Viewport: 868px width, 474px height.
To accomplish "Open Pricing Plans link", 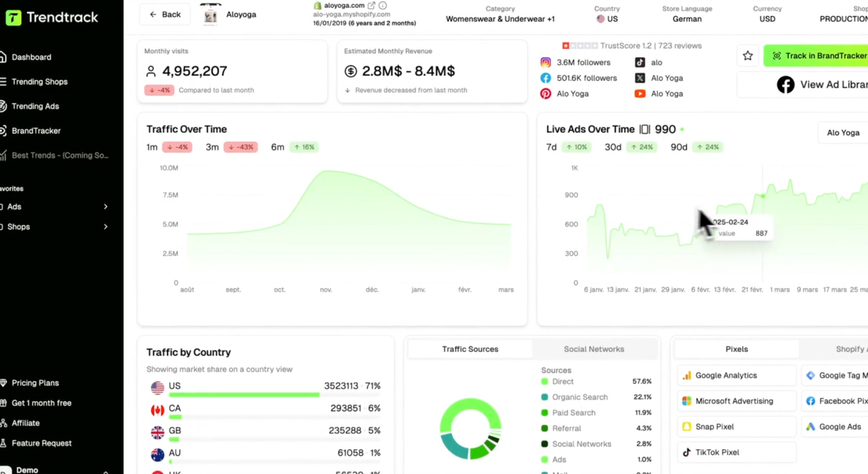I will pyautogui.click(x=35, y=383).
